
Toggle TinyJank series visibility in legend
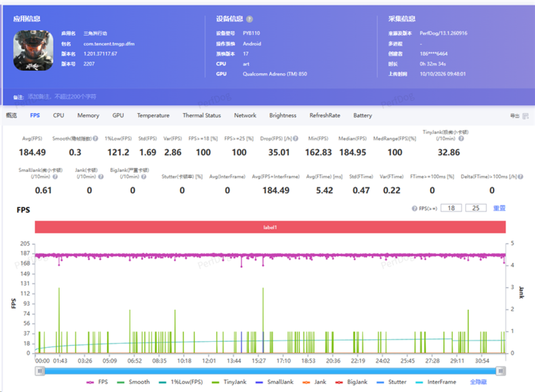coord(229,382)
